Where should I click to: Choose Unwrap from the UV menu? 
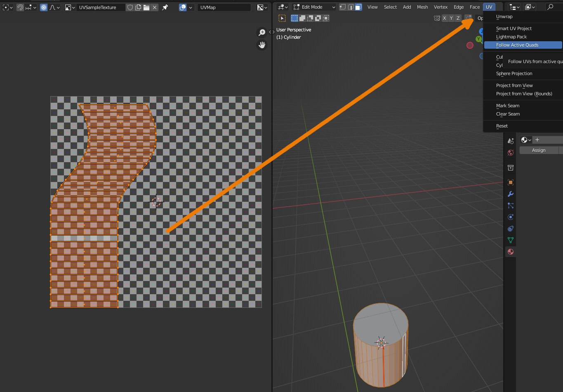(x=523, y=17)
